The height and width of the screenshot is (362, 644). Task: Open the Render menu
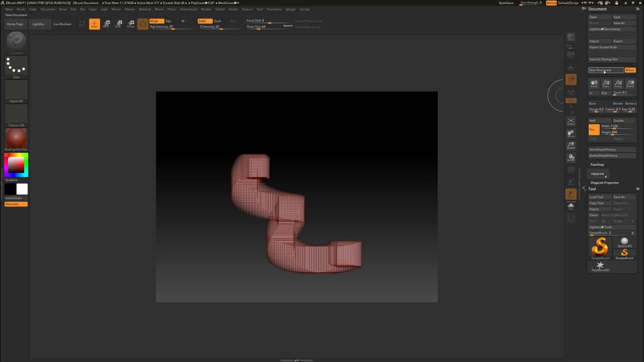click(x=206, y=9)
